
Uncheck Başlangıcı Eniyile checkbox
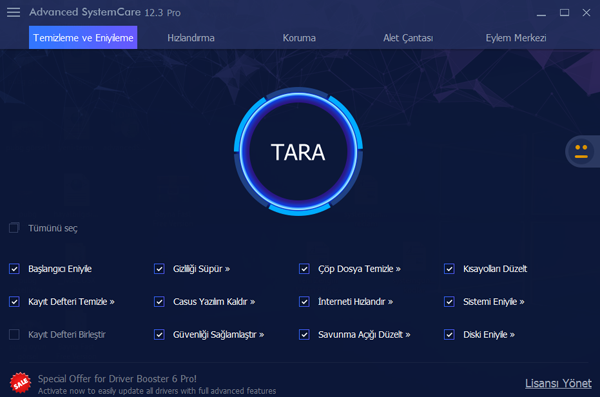click(x=14, y=269)
